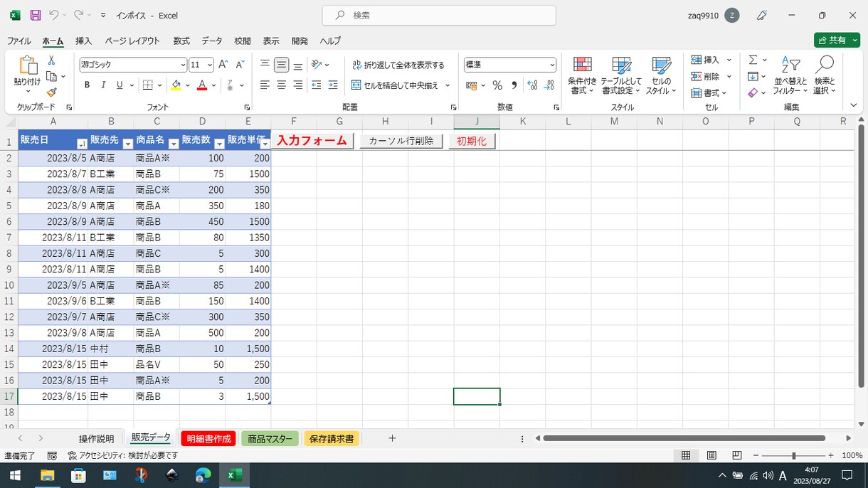The height and width of the screenshot is (488, 868).
Task: Click the AutoSum sigma icon
Action: coord(753,60)
